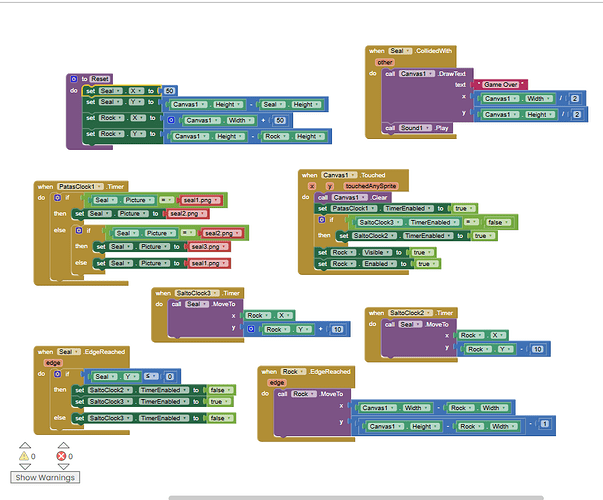
Task: Click the yellow warning triangle icon
Action: pyautogui.click(x=23, y=456)
